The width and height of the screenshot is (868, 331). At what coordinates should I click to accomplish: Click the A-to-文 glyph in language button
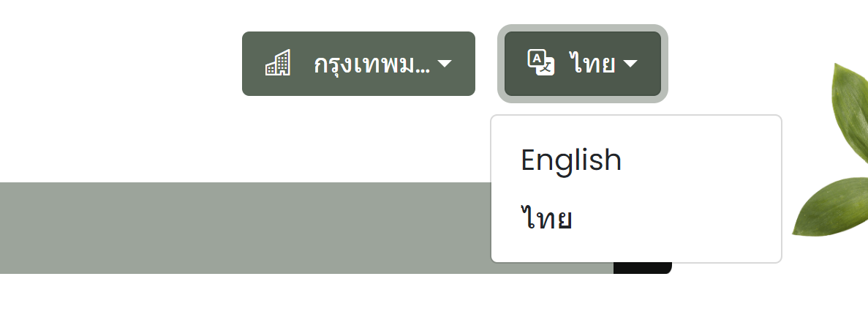[541, 62]
